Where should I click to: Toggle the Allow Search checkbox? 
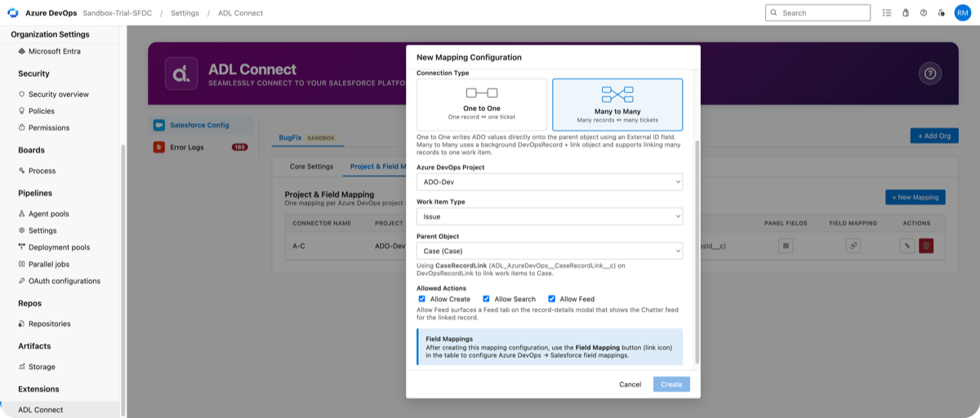pos(487,299)
